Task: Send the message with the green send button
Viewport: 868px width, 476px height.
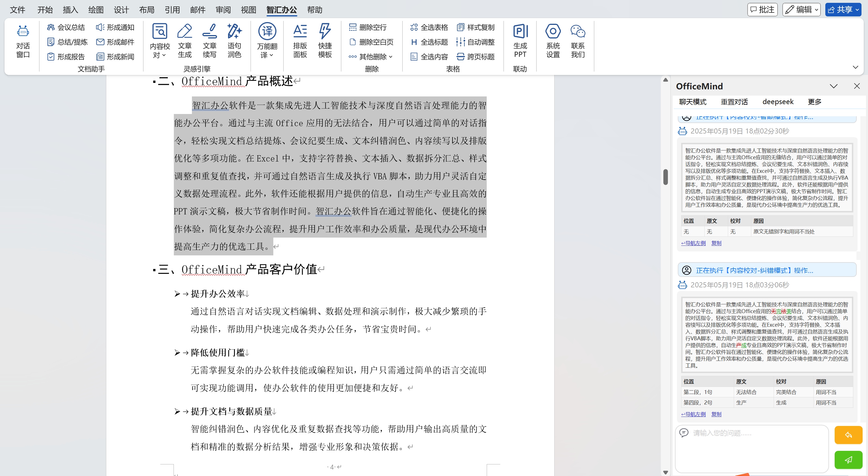Action: coord(848,460)
